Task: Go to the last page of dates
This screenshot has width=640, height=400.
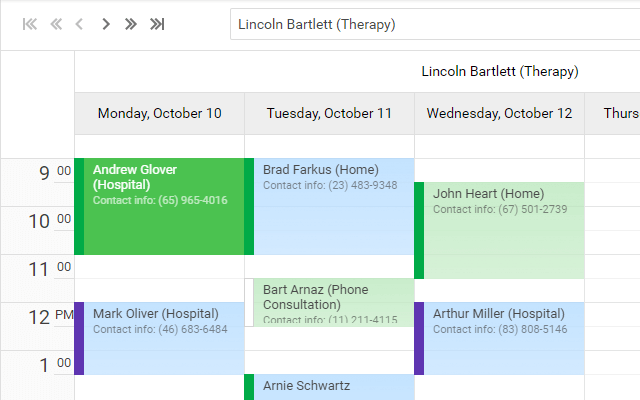Action: tap(157, 24)
